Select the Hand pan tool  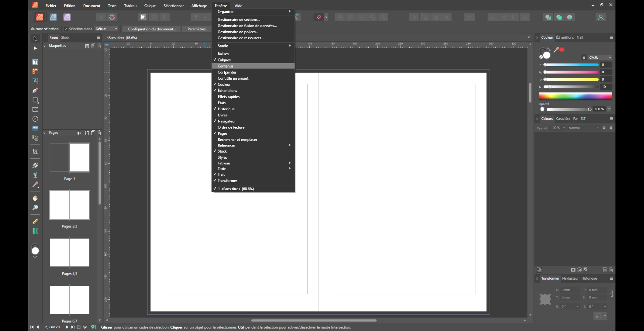35,198
